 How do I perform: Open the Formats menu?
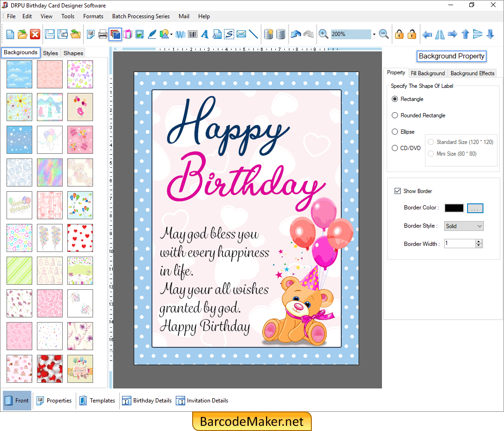pos(93,16)
